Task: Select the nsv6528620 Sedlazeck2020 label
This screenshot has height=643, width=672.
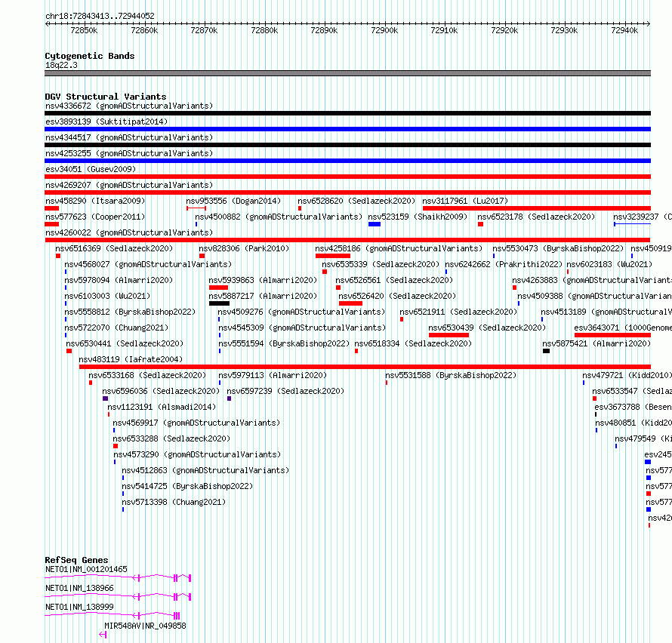Action: pos(356,201)
